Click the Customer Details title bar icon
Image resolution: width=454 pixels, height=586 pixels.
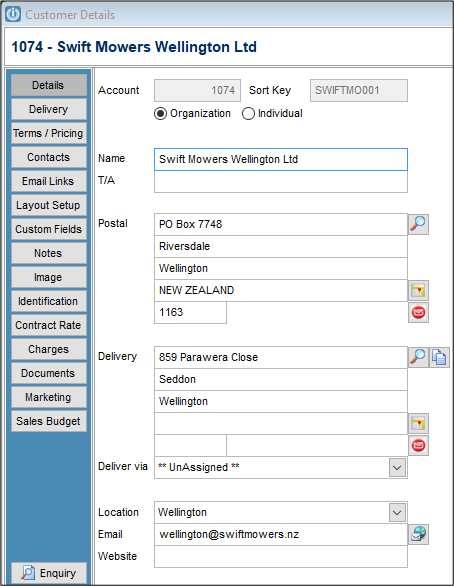click(x=13, y=15)
